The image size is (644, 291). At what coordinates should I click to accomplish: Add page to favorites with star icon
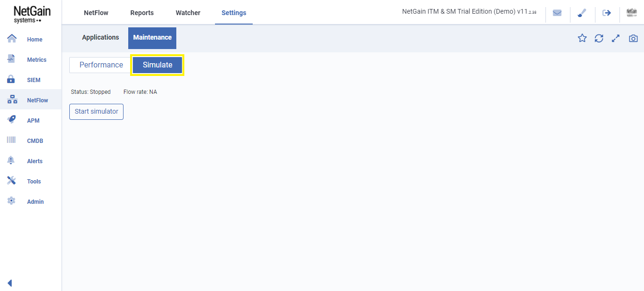click(x=582, y=38)
